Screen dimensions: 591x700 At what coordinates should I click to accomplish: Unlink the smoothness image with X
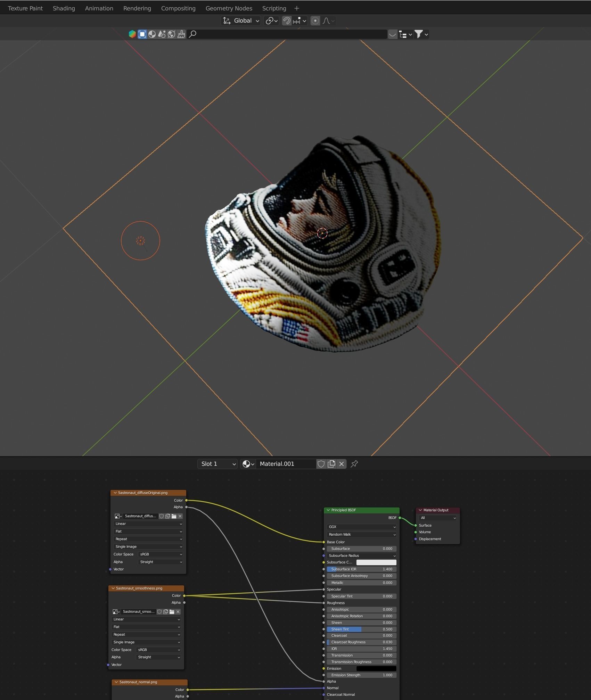(178, 612)
